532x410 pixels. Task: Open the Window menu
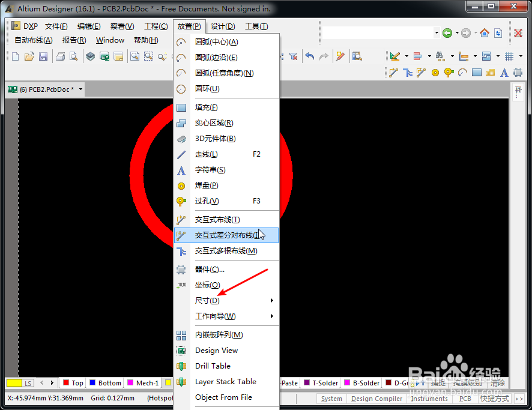coord(110,40)
